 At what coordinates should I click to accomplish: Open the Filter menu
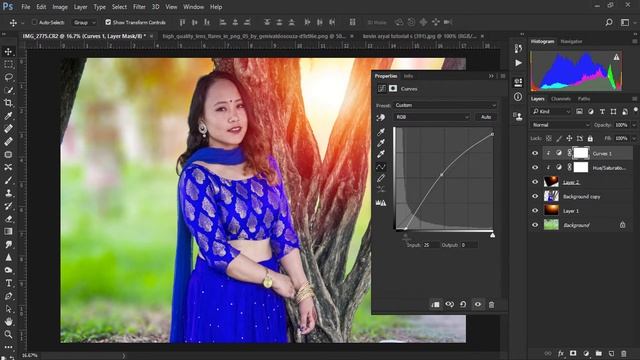pos(139,7)
